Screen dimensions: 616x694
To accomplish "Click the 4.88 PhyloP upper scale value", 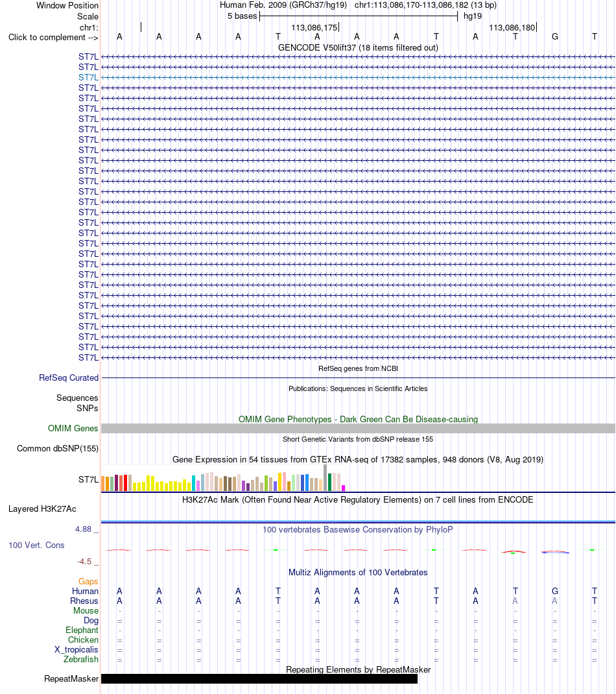I will tap(83, 529).
